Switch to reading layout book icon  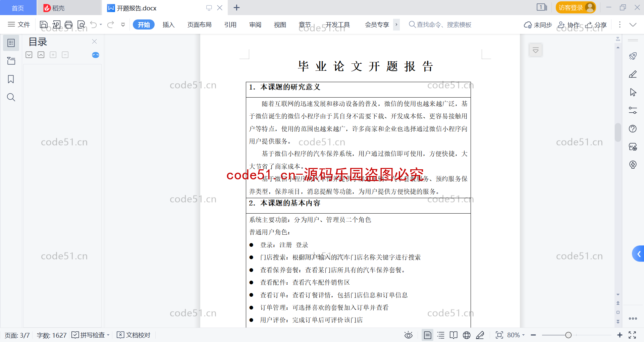tap(453, 335)
